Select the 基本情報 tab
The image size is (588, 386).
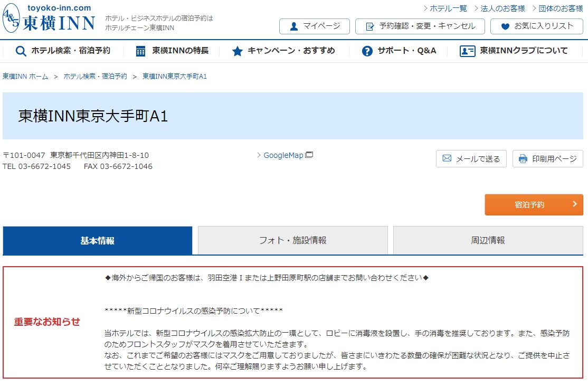coord(98,240)
